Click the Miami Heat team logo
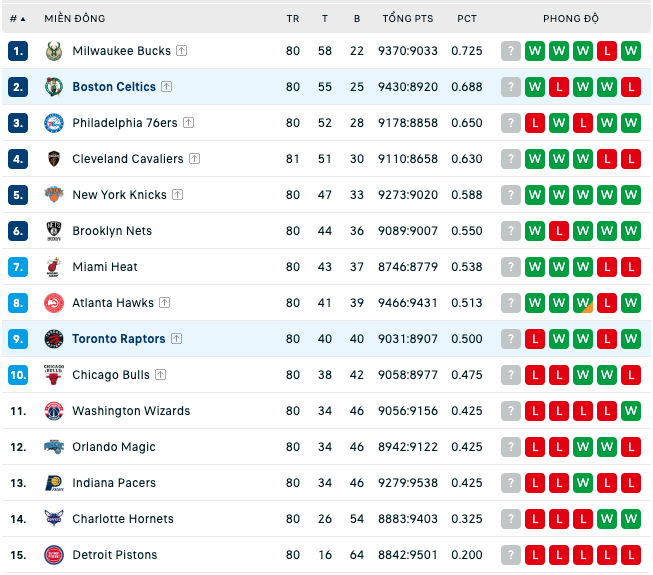The height and width of the screenshot is (575, 653). pos(54,267)
